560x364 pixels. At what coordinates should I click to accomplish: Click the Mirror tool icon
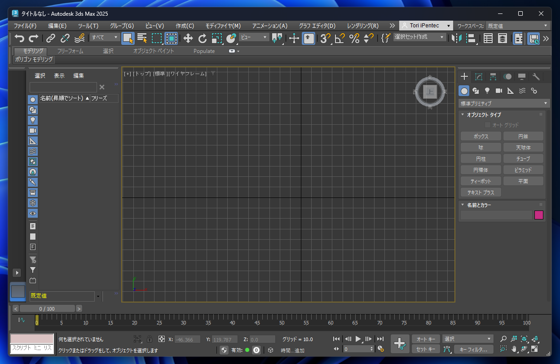(x=456, y=38)
